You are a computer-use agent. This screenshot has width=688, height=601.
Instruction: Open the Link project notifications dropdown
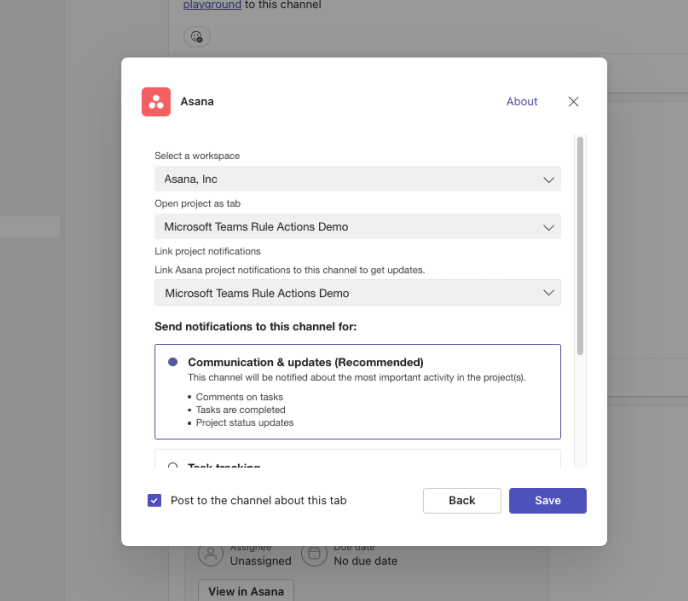(357, 293)
